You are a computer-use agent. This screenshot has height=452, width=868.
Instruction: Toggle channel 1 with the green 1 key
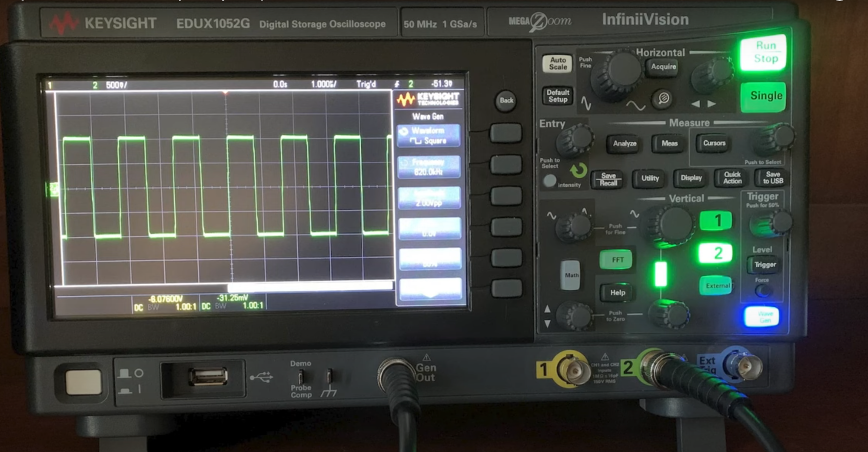click(x=716, y=221)
